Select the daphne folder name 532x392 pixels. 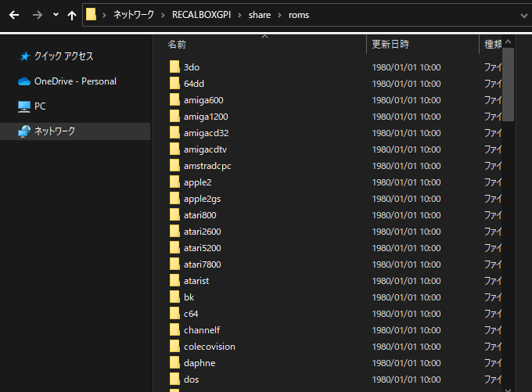point(199,363)
